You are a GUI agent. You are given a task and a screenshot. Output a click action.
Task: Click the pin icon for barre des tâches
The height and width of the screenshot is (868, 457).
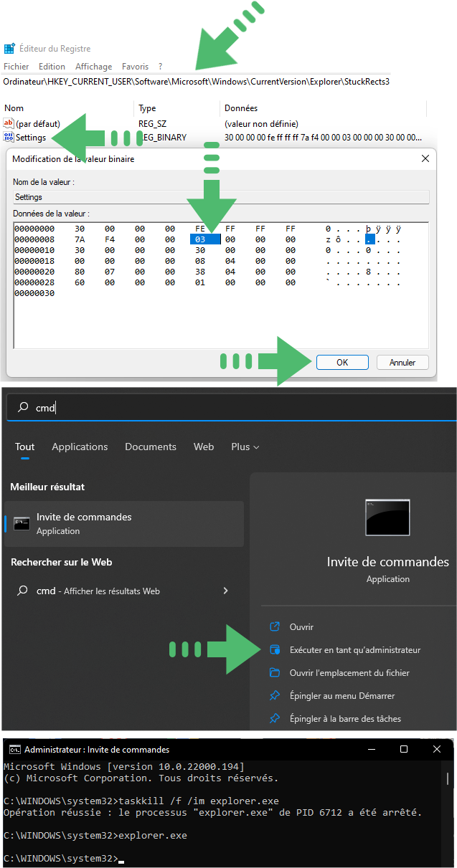274,719
